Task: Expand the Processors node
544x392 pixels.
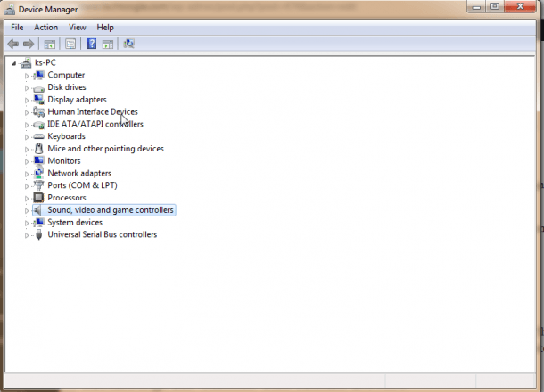Action: (27, 199)
